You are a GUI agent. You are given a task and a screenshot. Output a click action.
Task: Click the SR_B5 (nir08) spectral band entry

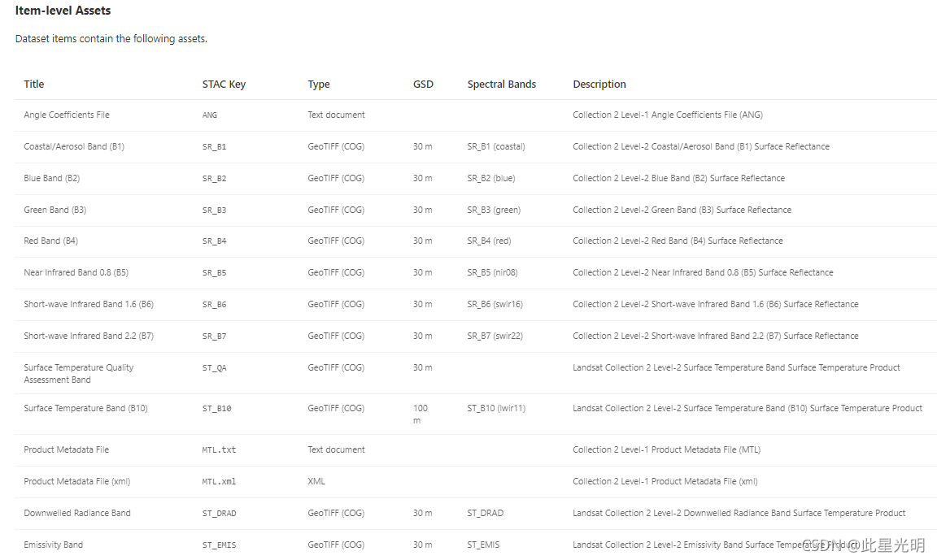(x=492, y=273)
